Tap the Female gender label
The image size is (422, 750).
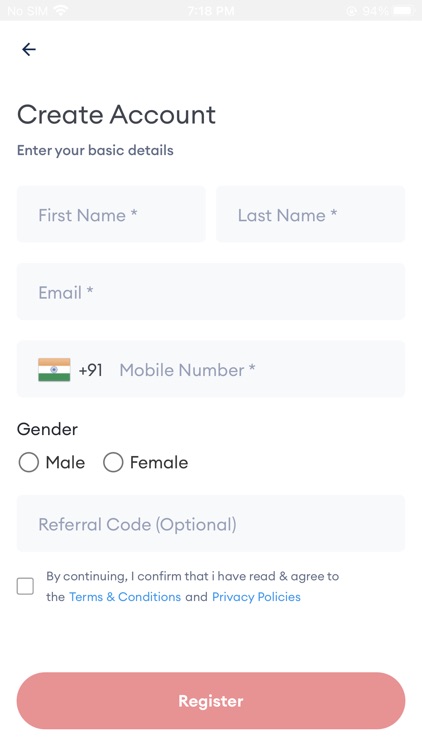point(159,463)
